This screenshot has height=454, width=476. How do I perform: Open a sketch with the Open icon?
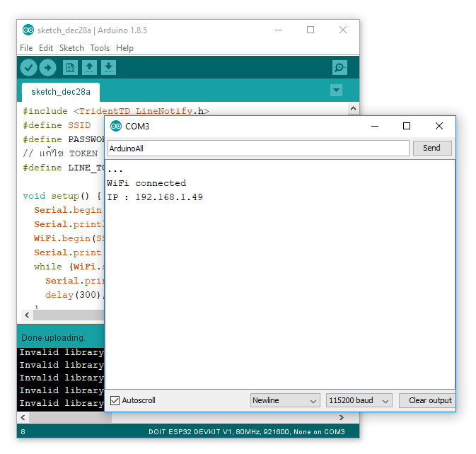[x=89, y=67]
